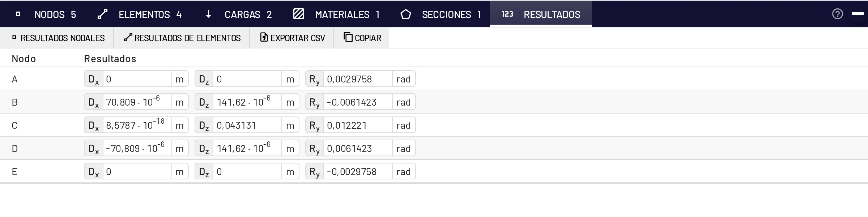This screenshot has width=868, height=217.
Task: Select node label A
Action: click(14, 79)
